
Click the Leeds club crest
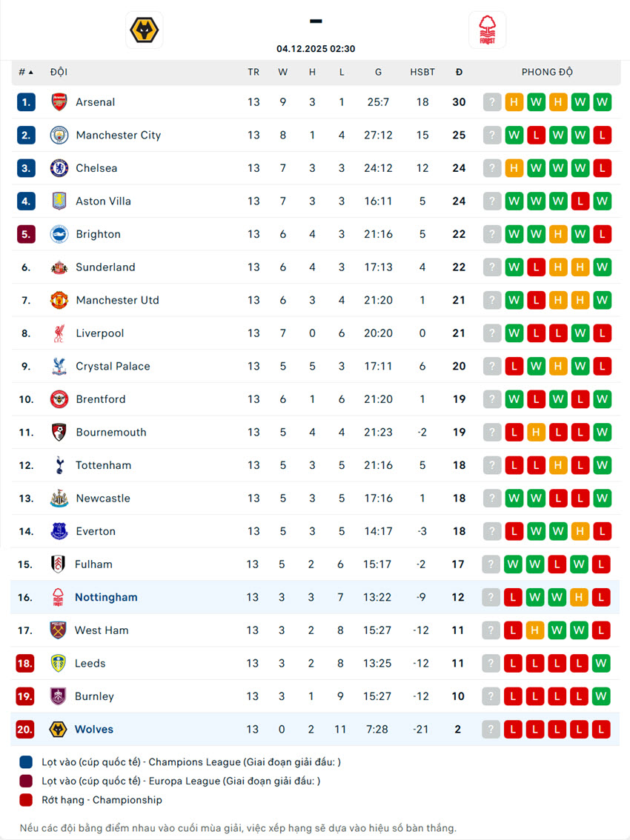tap(59, 664)
